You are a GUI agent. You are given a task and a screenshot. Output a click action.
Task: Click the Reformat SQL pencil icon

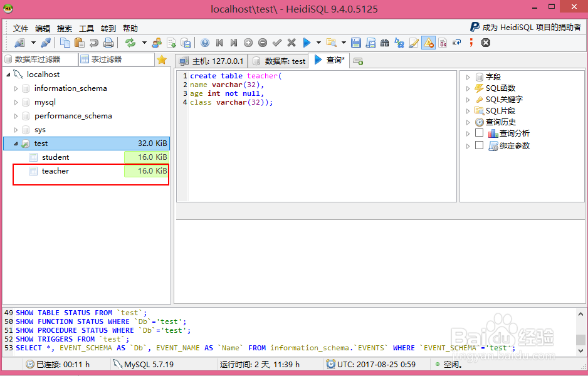click(x=414, y=43)
